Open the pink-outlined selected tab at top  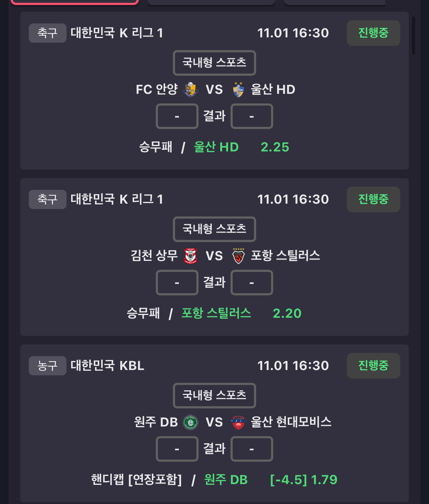75,2
